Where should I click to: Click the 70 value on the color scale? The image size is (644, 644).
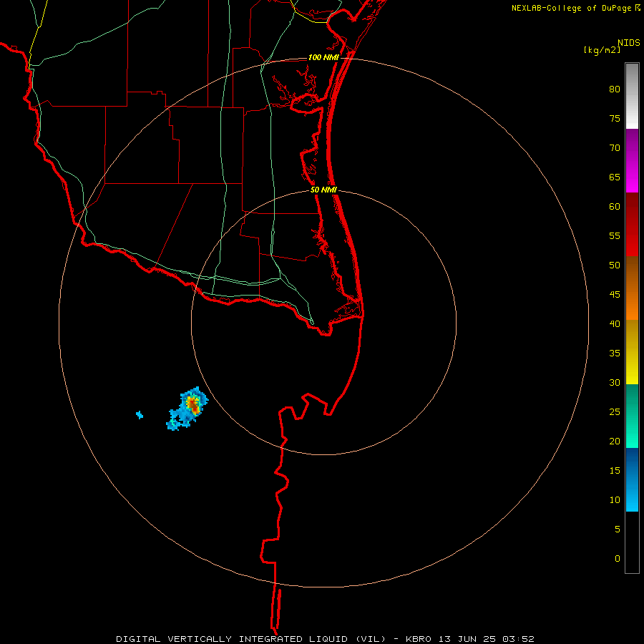pyautogui.click(x=615, y=148)
